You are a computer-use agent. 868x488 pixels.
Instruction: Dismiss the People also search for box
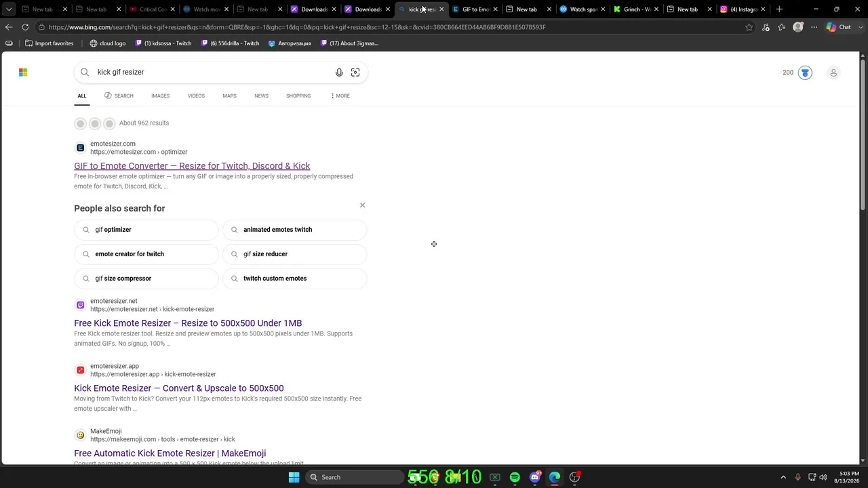[362, 205]
